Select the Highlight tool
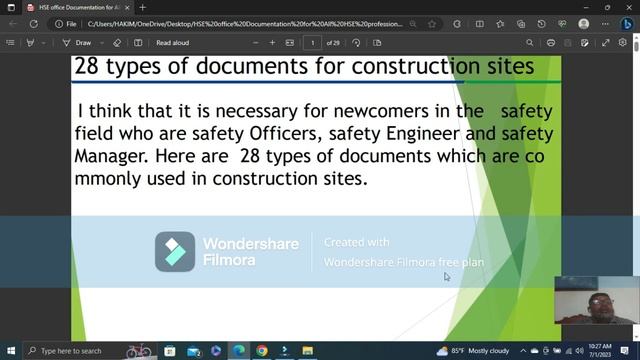 point(30,42)
